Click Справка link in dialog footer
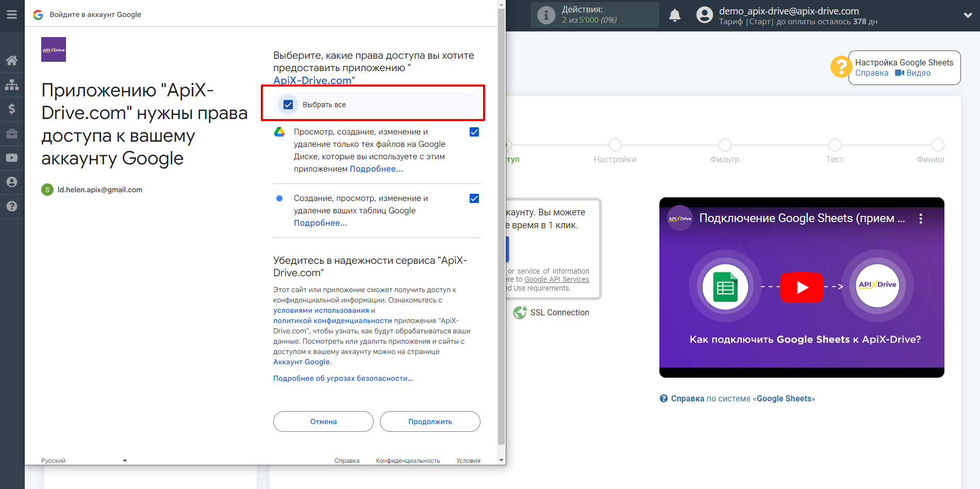 [x=347, y=461]
